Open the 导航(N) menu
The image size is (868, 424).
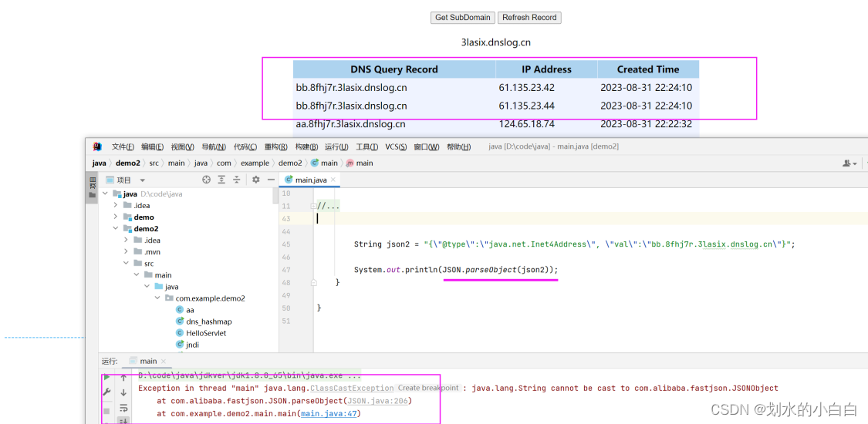[214, 146]
